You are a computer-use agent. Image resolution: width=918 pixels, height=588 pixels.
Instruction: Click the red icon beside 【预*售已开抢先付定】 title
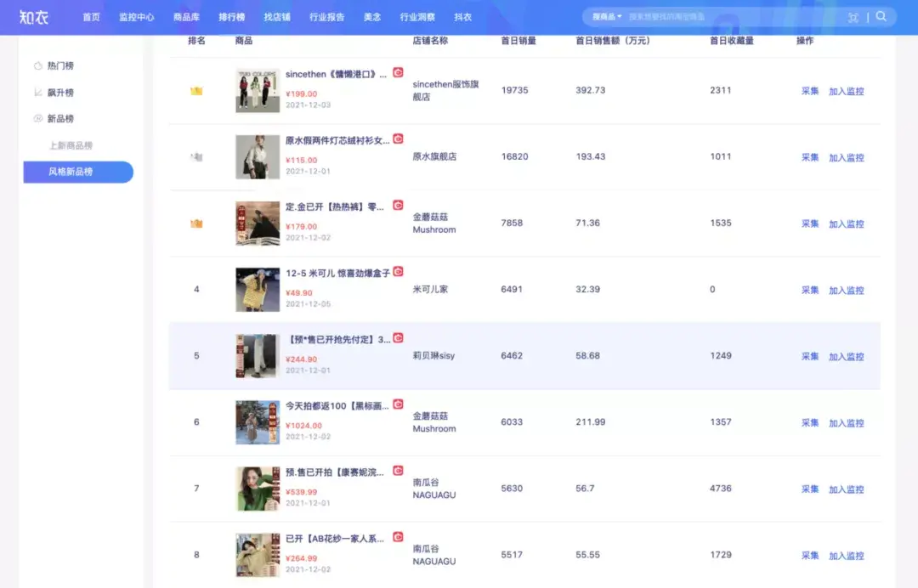point(398,337)
